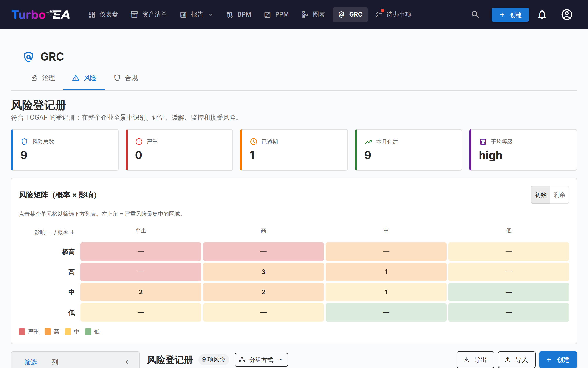This screenshot has height=368, width=588.
Task: Open 资产清单 inventory in navigation
Action: (149, 14)
